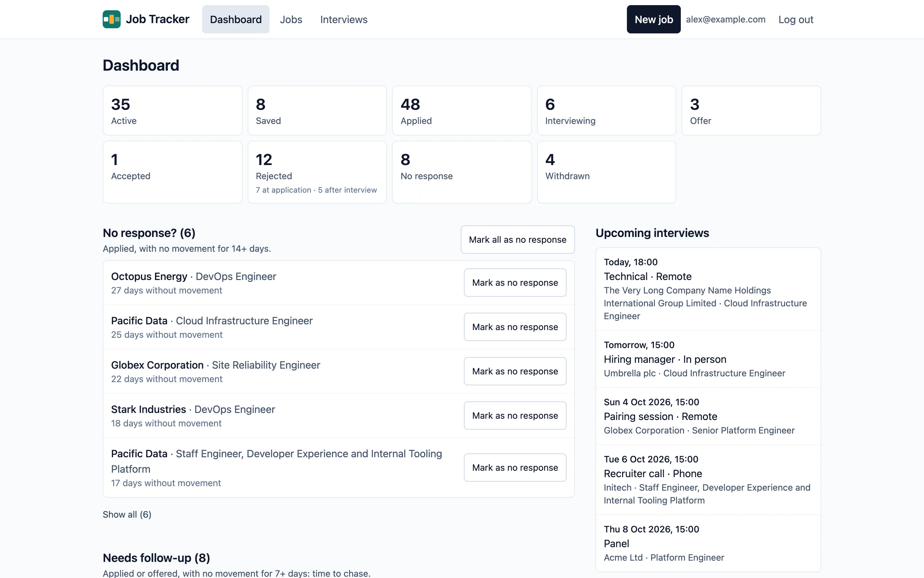Image resolution: width=924 pixels, height=578 pixels.
Task: Mark Stark Industries DevOps Engineer as no response
Action: tap(515, 416)
